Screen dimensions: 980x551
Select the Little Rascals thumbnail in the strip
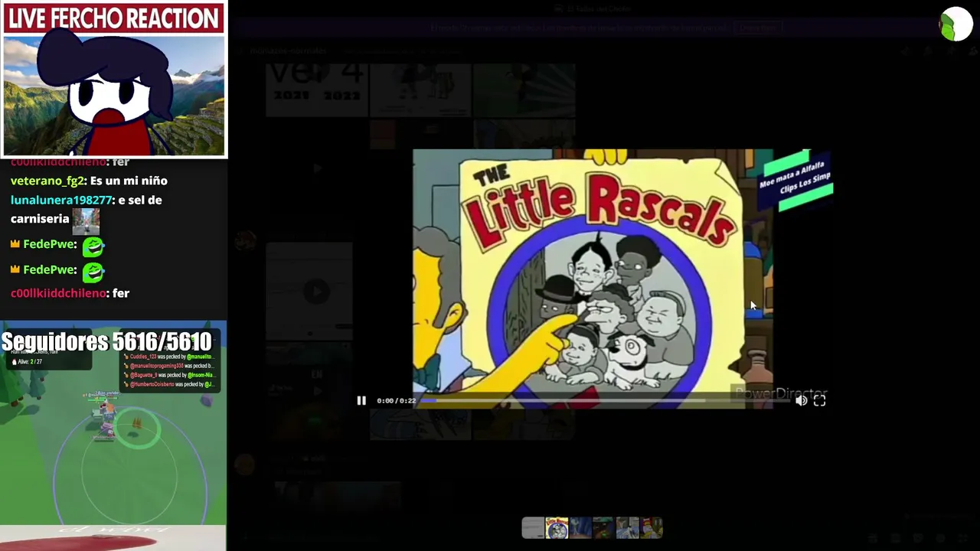point(557,528)
